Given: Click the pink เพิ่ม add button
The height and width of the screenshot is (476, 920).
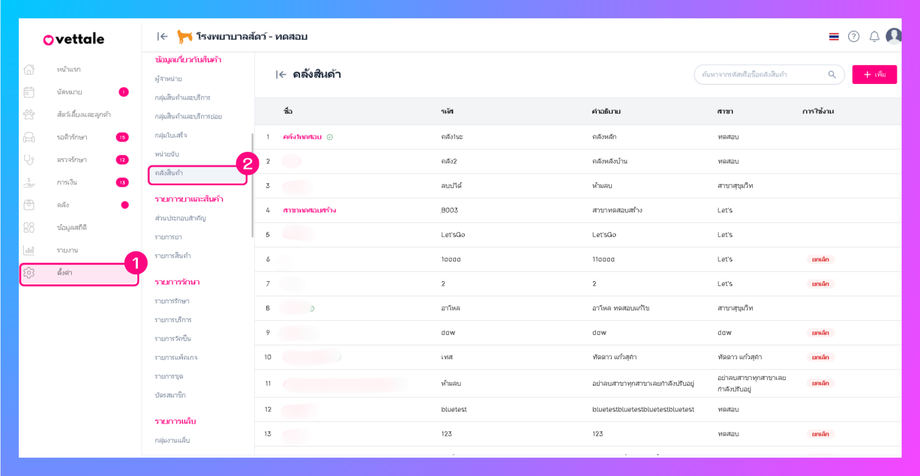Looking at the screenshot, I should coord(874,75).
